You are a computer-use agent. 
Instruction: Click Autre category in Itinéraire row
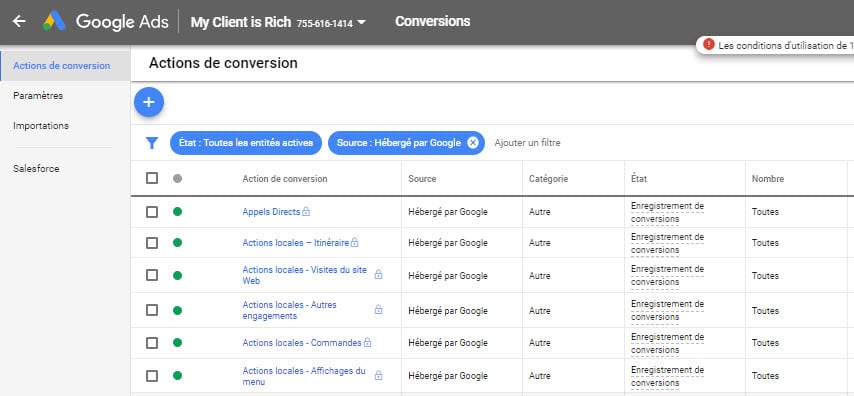[540, 243]
